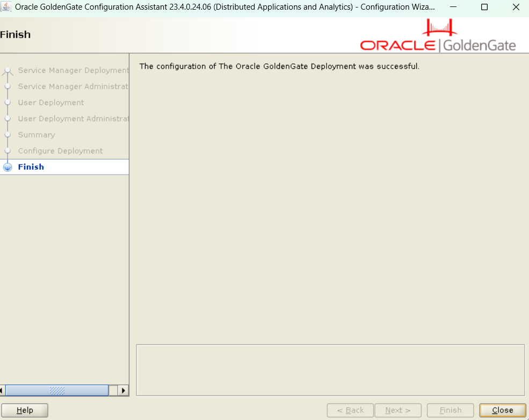Select User Deployment Administrator step
The height and width of the screenshot is (420, 529).
[x=73, y=119]
